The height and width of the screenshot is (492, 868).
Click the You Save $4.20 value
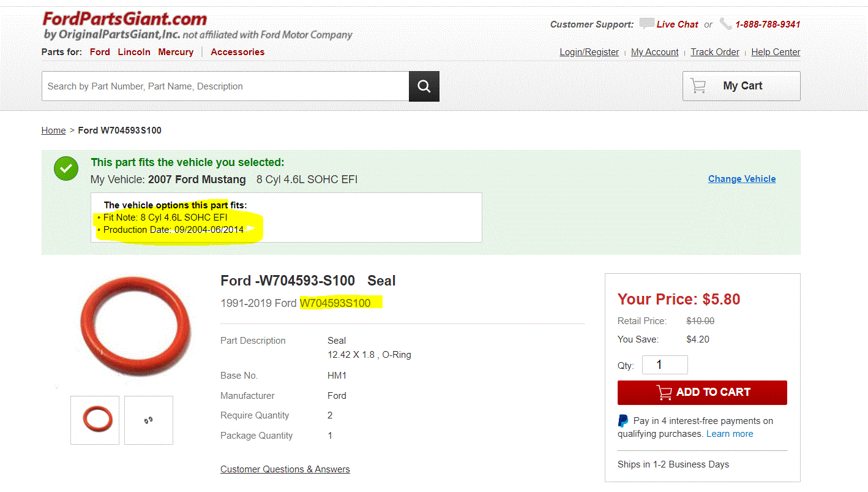[x=698, y=339]
